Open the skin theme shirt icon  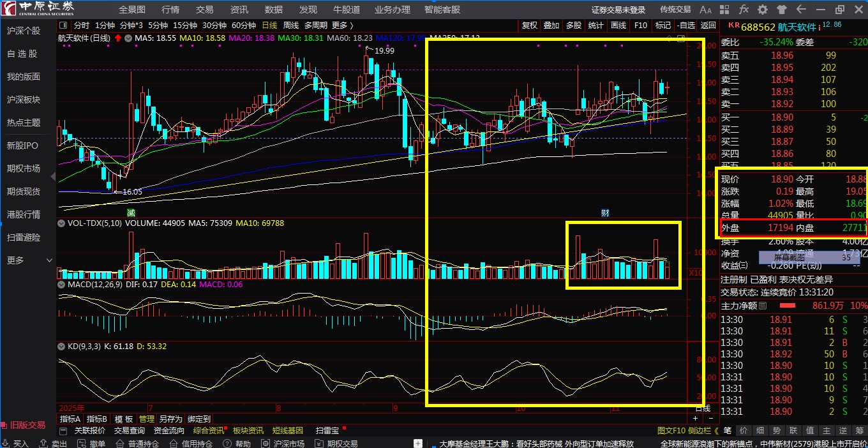(782, 10)
